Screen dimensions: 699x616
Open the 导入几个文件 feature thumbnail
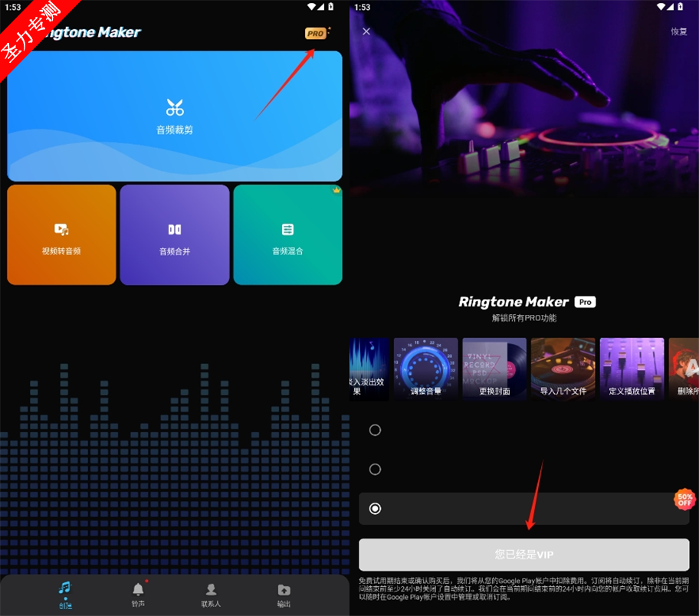point(563,369)
